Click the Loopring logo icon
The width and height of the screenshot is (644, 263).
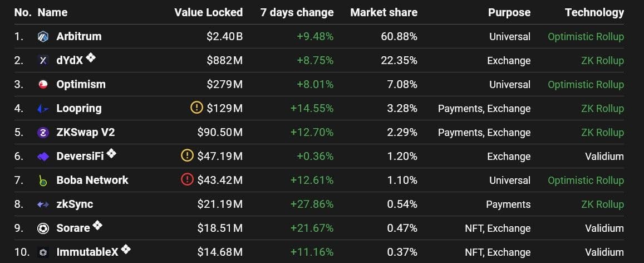43,109
